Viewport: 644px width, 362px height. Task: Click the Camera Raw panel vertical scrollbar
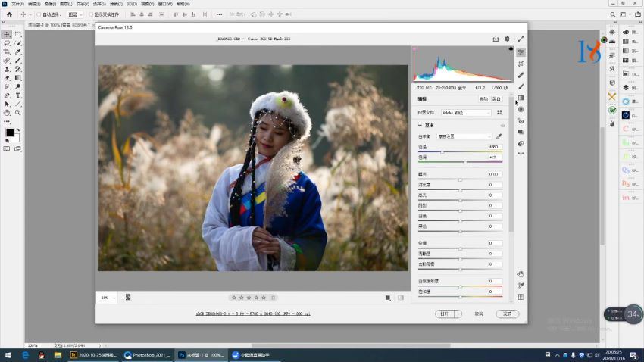(511, 164)
